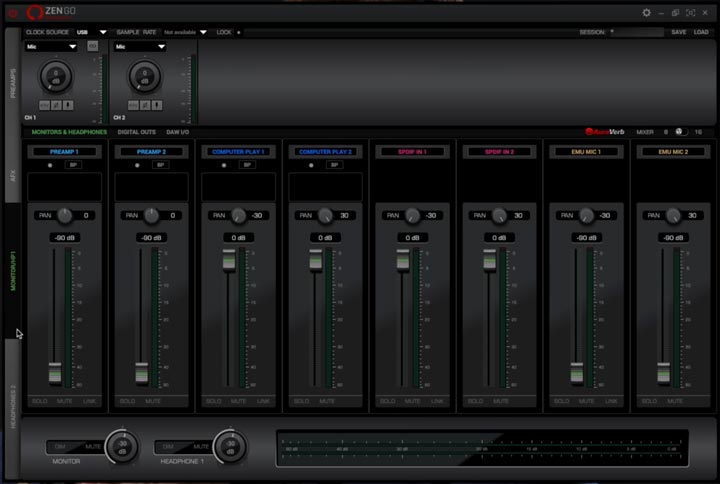Toggle phase invert on CH 1
The image size is (720, 484).
point(56,105)
